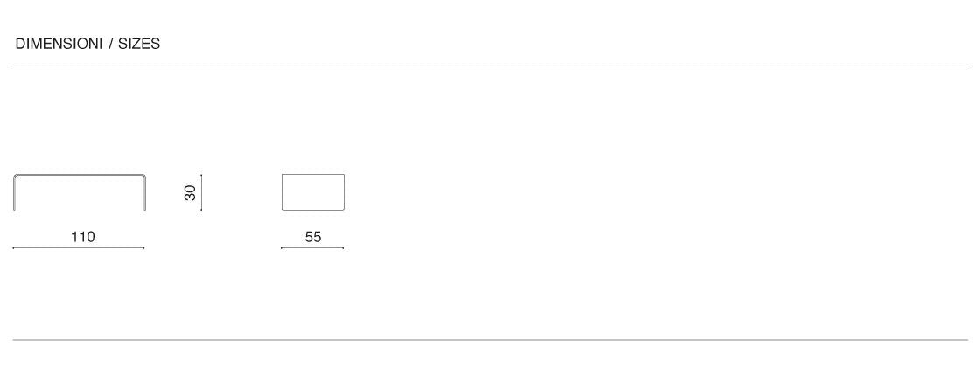Click the SIZES word in the heading
The height and width of the screenshot is (369, 980).
click(x=139, y=44)
